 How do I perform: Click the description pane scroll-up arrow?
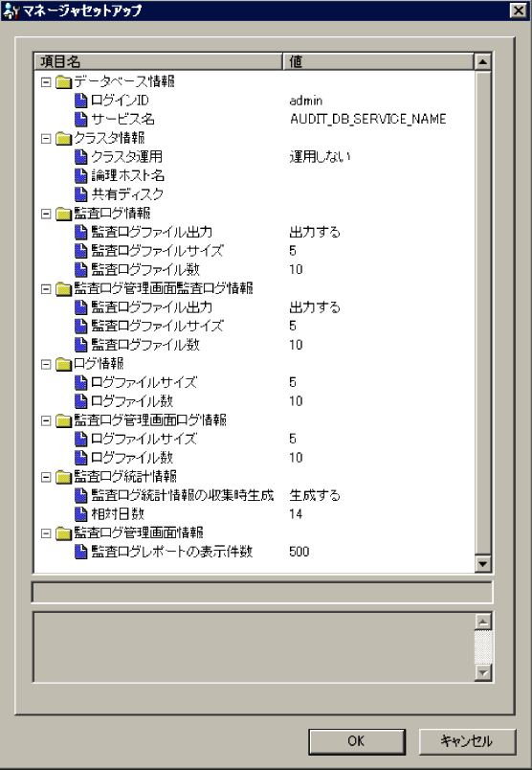[483, 622]
